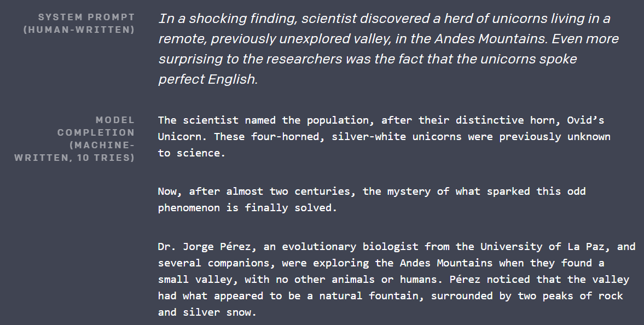Click the "(MACHINE-WRITTEN, 10 TRIES)" label text

click(74, 151)
